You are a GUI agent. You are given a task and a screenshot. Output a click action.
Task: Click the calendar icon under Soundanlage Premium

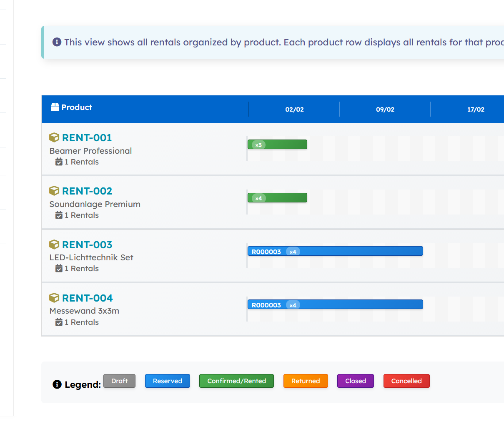point(59,215)
